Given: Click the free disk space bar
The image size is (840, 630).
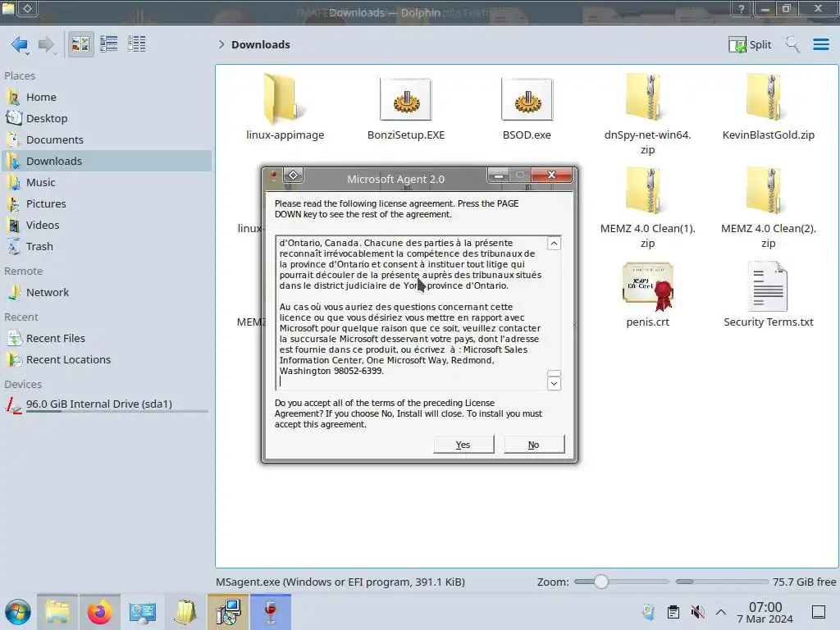Looking at the screenshot, I should click(722, 582).
